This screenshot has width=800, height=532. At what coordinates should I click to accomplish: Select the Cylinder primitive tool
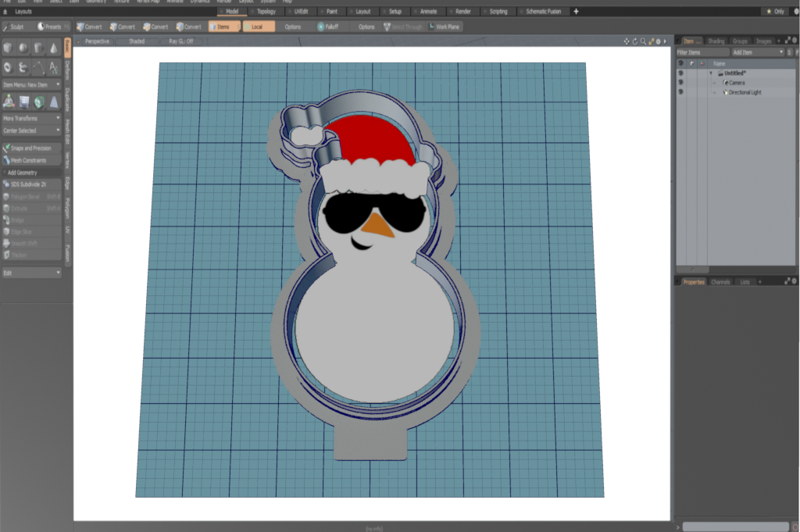pos(37,48)
